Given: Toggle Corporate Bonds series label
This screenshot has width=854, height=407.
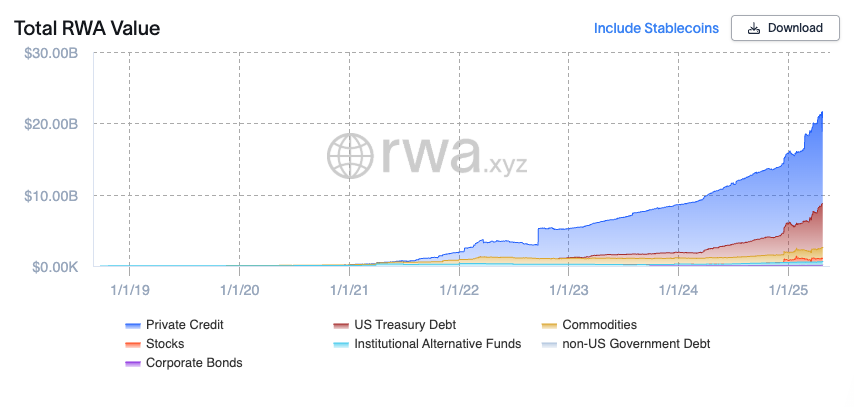Looking at the screenshot, I should coord(194,363).
